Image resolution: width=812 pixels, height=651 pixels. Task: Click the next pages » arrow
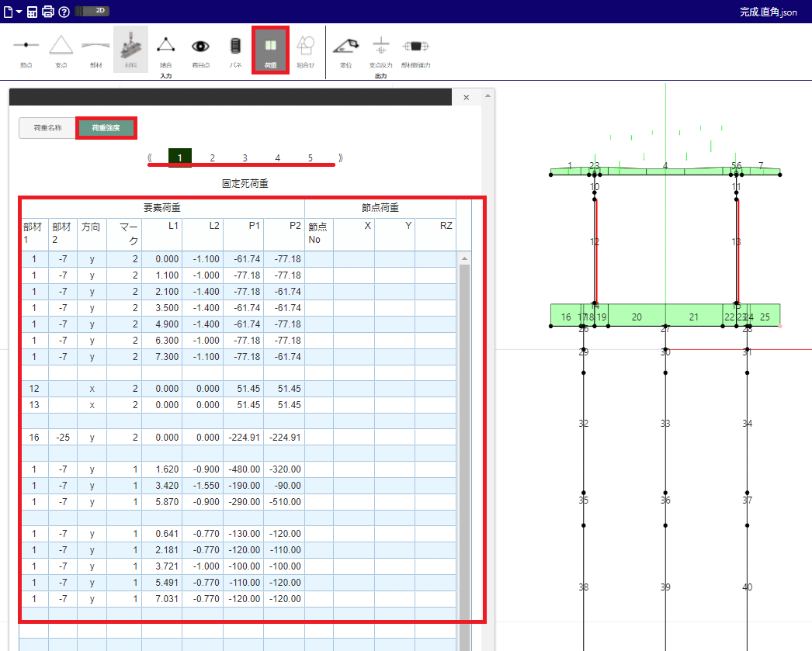tap(340, 158)
